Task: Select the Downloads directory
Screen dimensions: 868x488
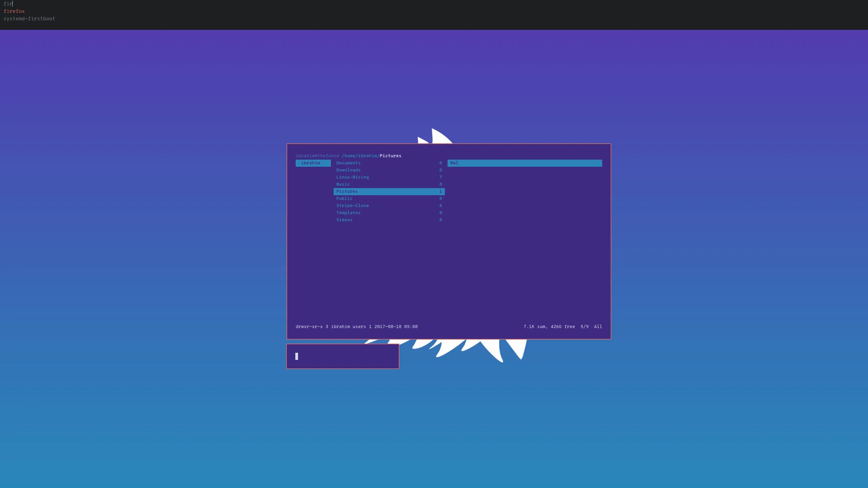Action: [x=348, y=170]
